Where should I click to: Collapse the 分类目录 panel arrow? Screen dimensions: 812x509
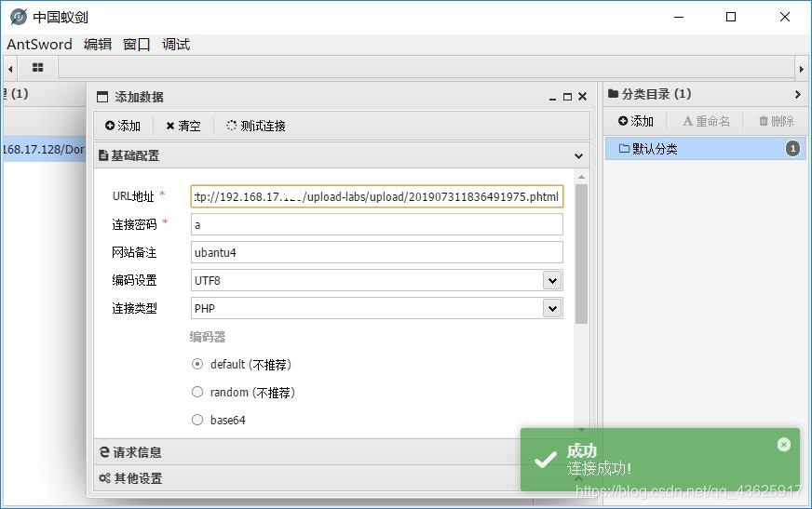pos(797,94)
